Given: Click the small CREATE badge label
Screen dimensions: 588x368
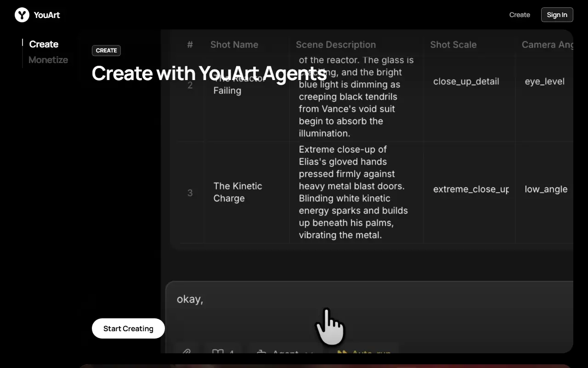Looking at the screenshot, I should tap(106, 51).
